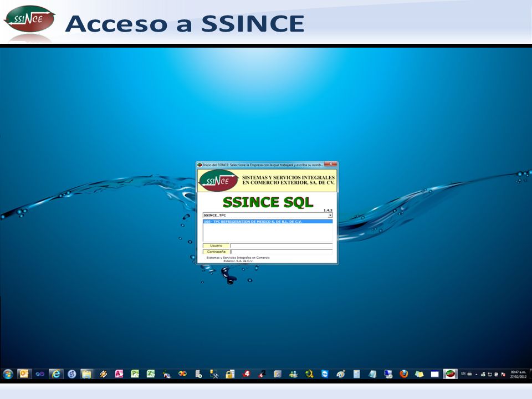Click the EN language indicator in tray
The width and height of the screenshot is (532, 399).
463,374
